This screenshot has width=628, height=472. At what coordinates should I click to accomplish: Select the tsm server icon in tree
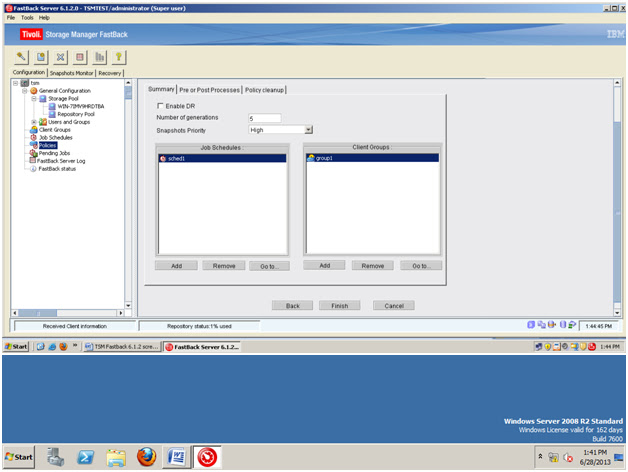(x=25, y=83)
